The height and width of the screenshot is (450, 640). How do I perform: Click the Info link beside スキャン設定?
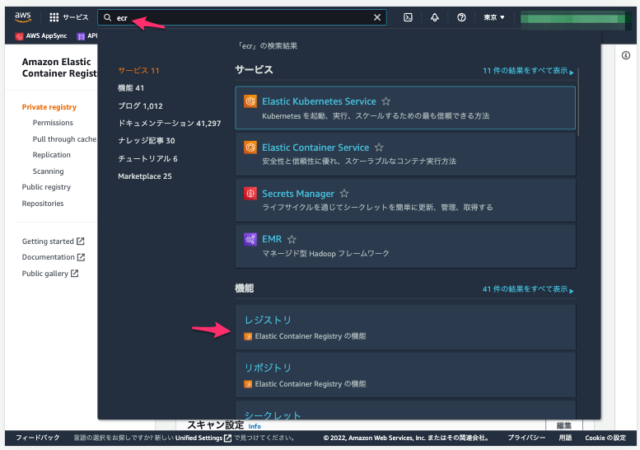click(255, 426)
